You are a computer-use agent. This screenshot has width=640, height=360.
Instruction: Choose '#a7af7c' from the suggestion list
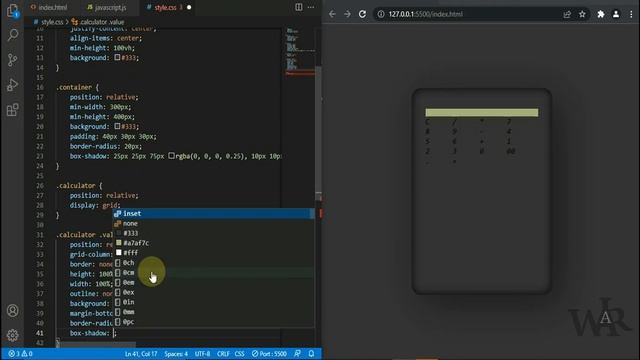point(213,243)
